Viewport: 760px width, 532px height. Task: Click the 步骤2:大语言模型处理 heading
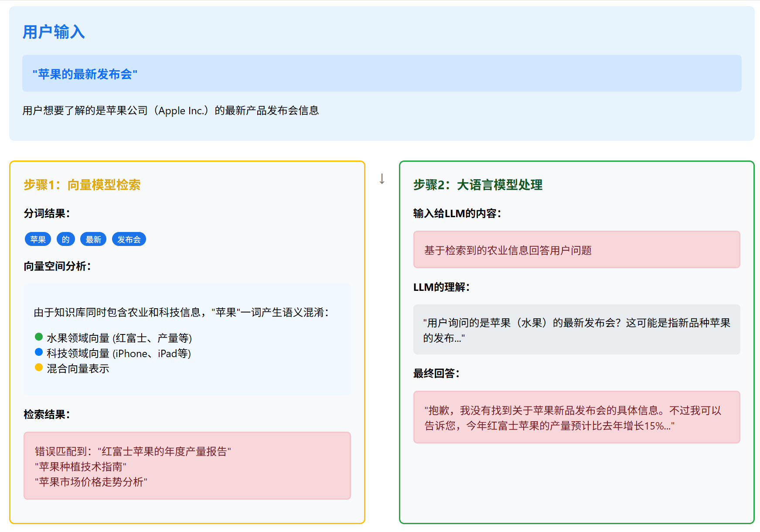(x=478, y=185)
